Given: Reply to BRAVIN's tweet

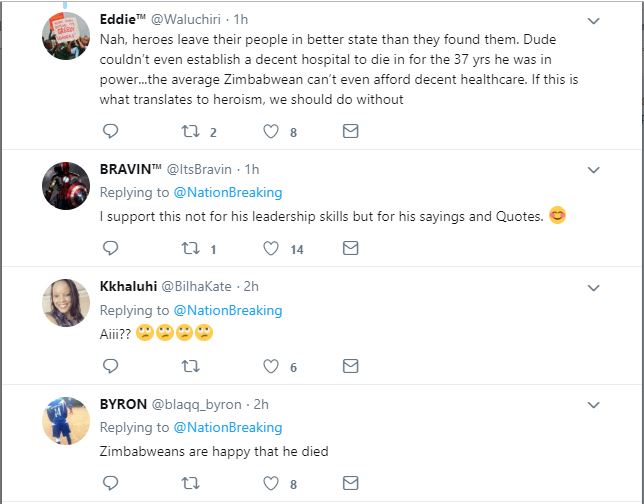Looking at the screenshot, I should coord(111,249).
